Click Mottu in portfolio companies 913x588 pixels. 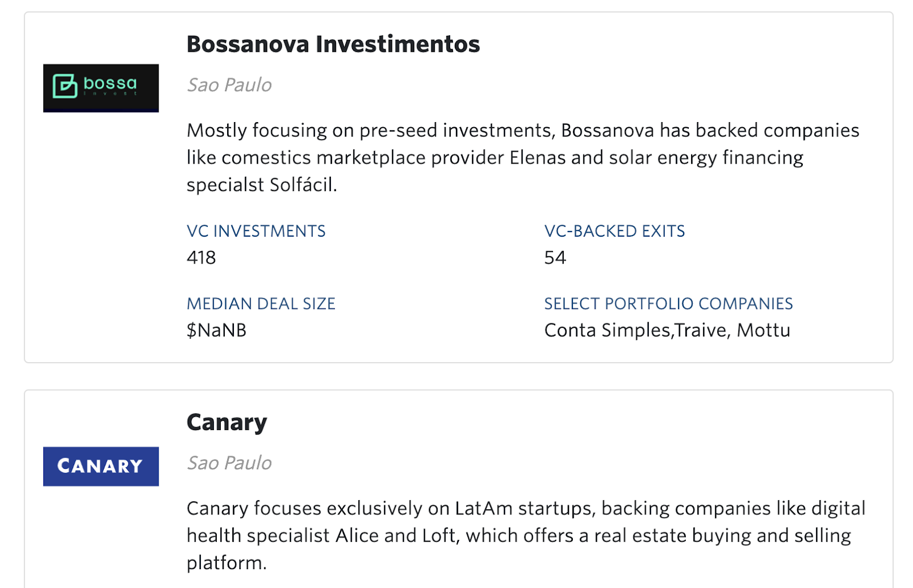pyautogui.click(x=763, y=330)
